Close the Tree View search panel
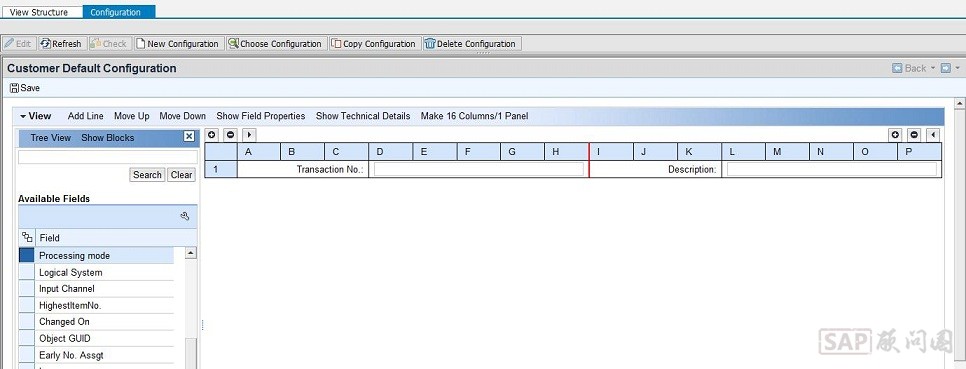Viewport: 966px width, 369px height. [189, 137]
